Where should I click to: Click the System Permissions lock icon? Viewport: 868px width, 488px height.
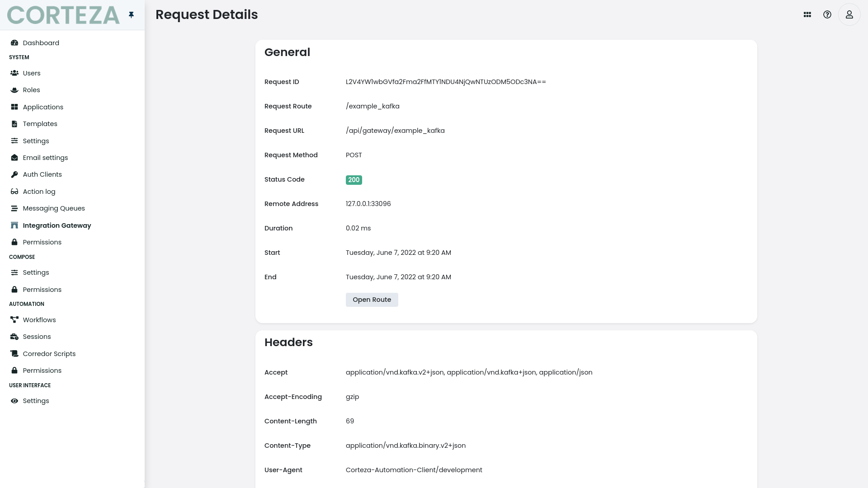tap(14, 242)
